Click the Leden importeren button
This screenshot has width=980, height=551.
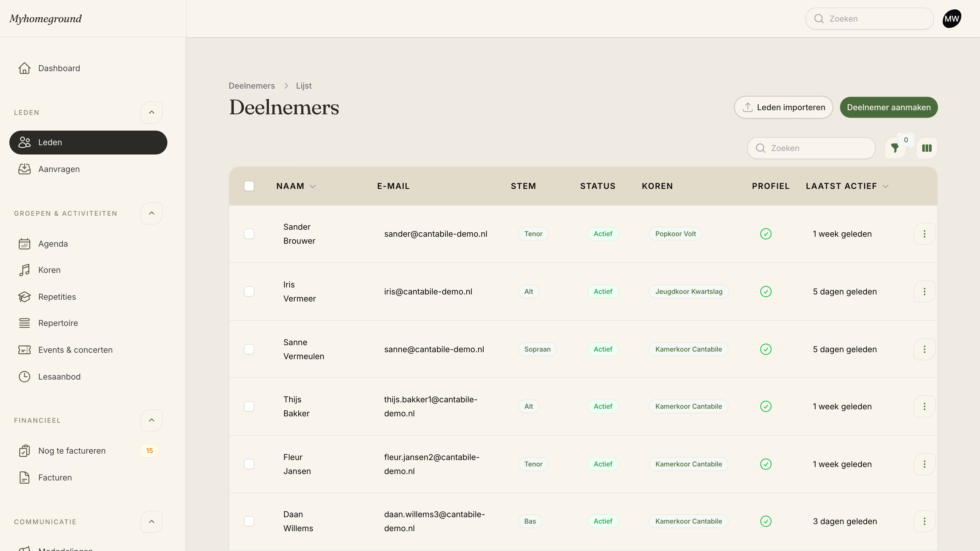point(783,108)
